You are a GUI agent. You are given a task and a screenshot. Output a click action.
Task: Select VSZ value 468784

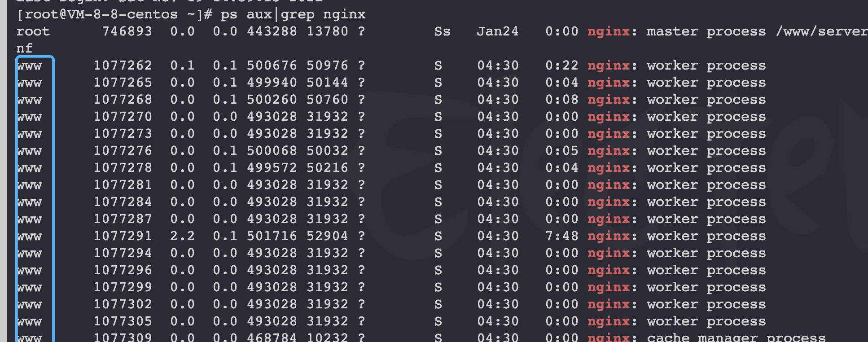[x=272, y=337]
